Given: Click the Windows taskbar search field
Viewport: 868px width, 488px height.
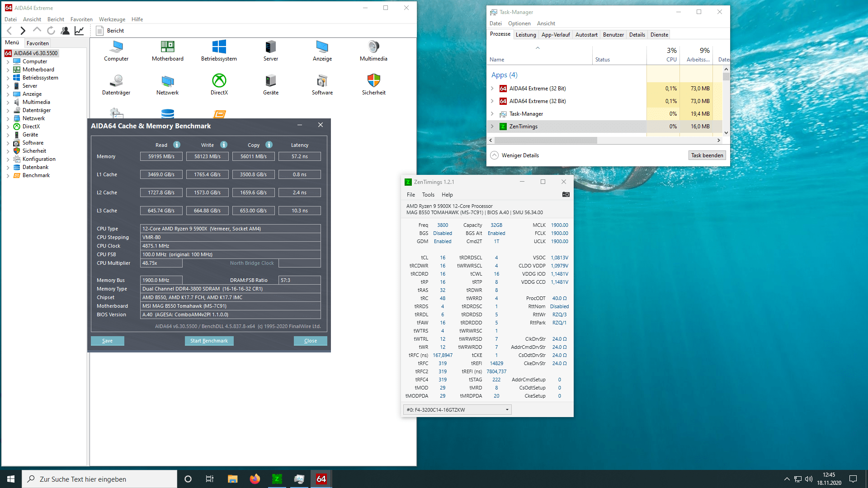Looking at the screenshot, I should (x=99, y=479).
